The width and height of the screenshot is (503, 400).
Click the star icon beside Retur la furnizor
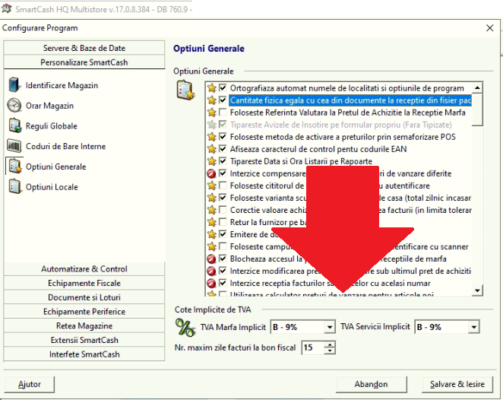212,222
